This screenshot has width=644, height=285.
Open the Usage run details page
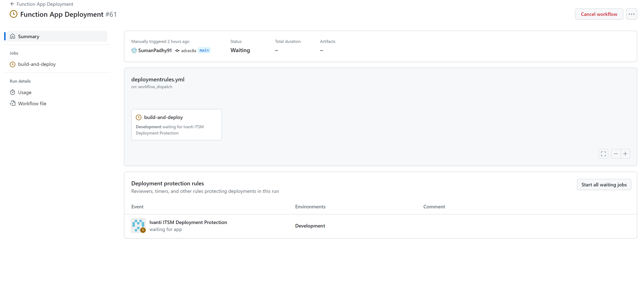point(24,92)
